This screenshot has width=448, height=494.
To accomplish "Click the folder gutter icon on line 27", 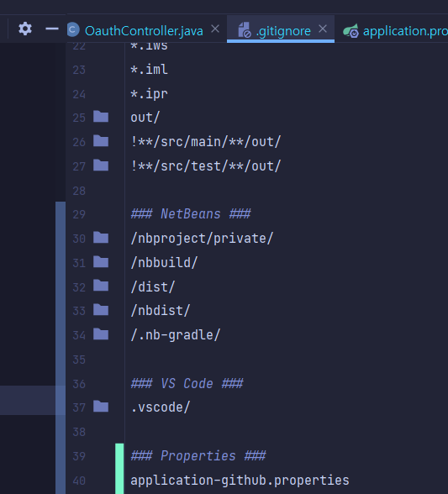I will click(x=101, y=165).
